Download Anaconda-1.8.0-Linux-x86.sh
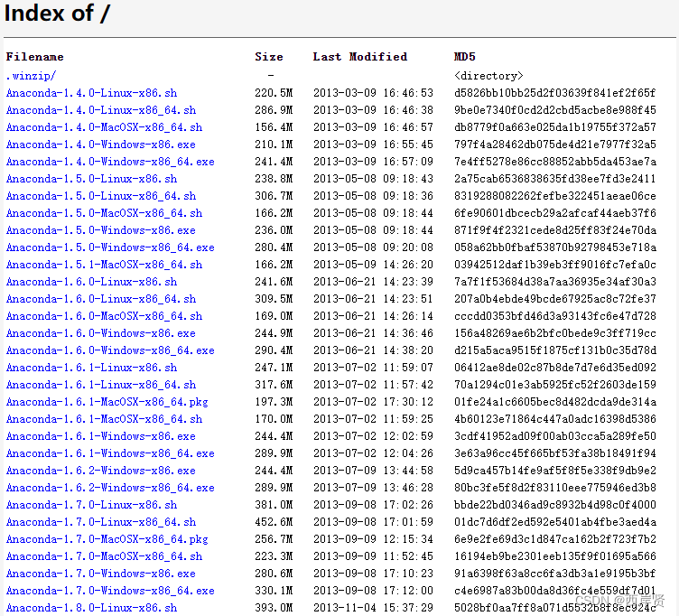 pos(91,608)
